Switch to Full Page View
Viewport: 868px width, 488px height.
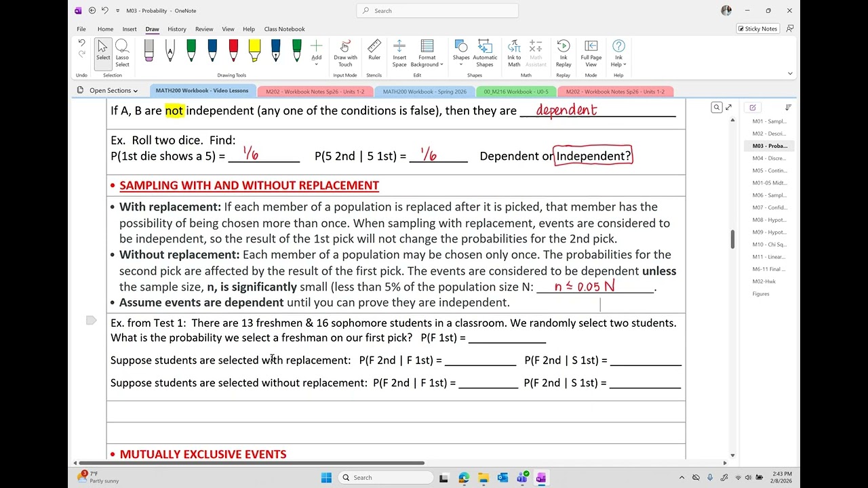point(591,54)
